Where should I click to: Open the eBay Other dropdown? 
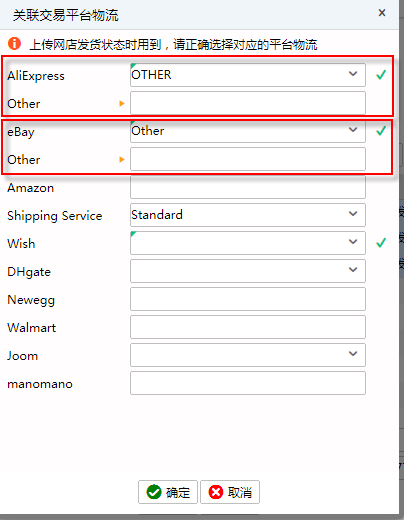click(x=248, y=131)
